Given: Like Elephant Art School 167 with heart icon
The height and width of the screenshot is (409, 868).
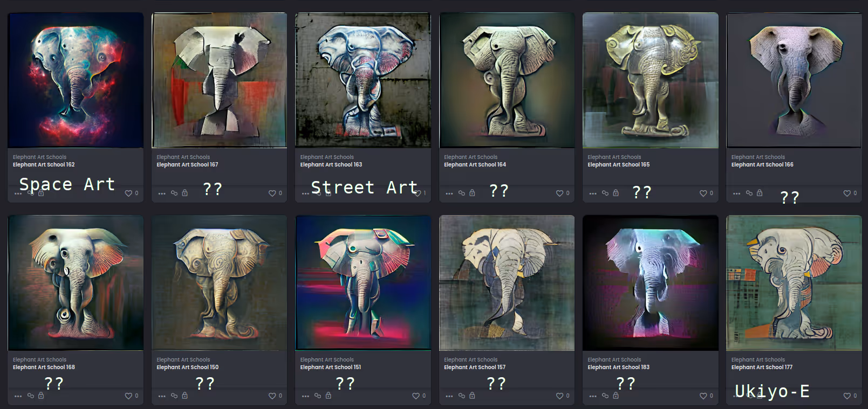Looking at the screenshot, I should coord(272,193).
